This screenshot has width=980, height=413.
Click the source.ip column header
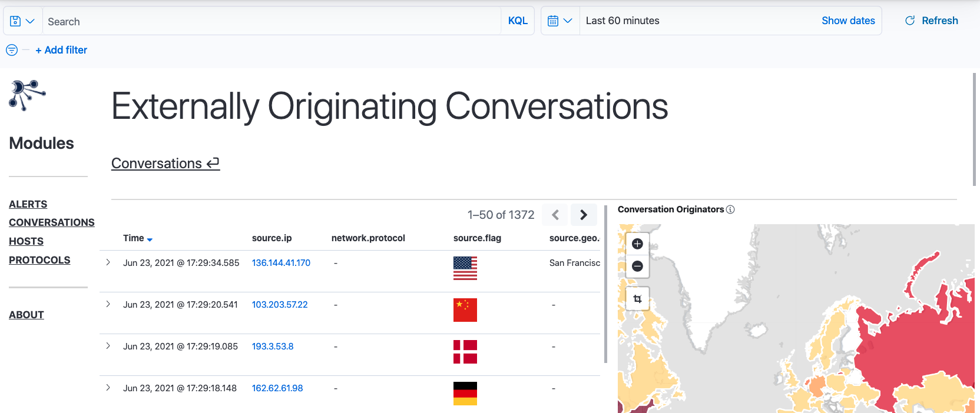click(272, 238)
